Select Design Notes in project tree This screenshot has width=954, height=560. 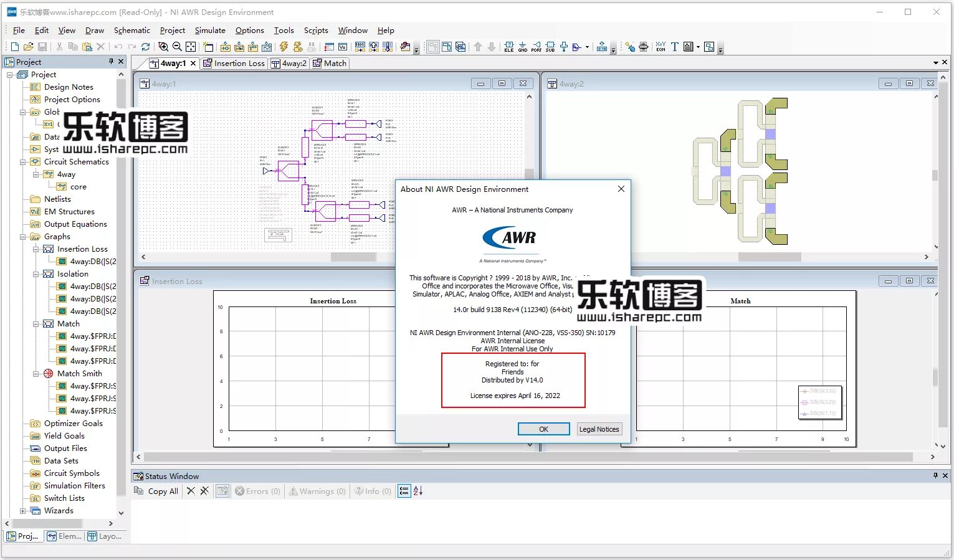[x=69, y=87]
